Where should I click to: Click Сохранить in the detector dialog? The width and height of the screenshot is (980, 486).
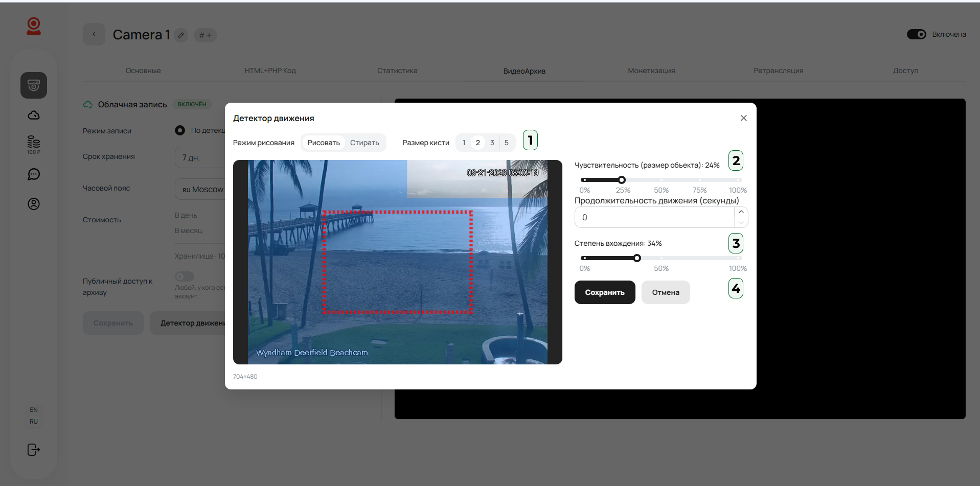point(605,292)
